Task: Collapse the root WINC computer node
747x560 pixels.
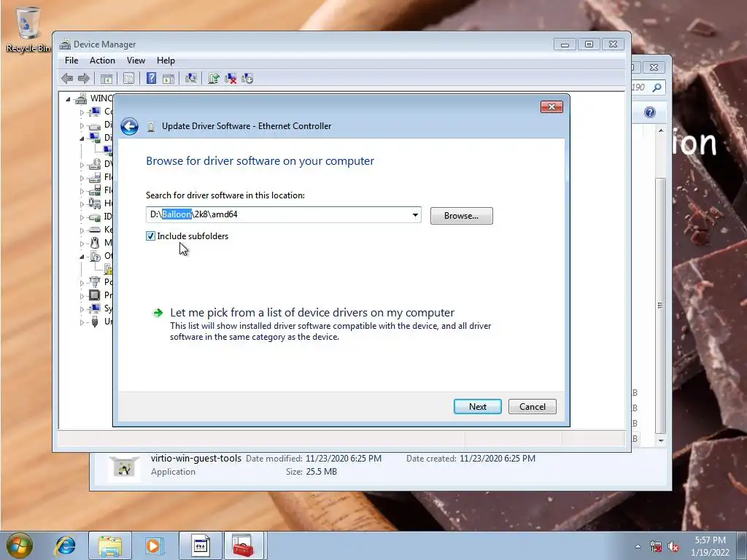Action: (x=68, y=99)
